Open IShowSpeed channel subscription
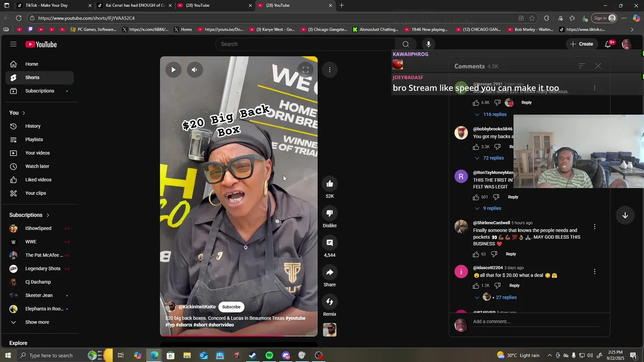Screen dimensions: 644x362 (39, 228)
